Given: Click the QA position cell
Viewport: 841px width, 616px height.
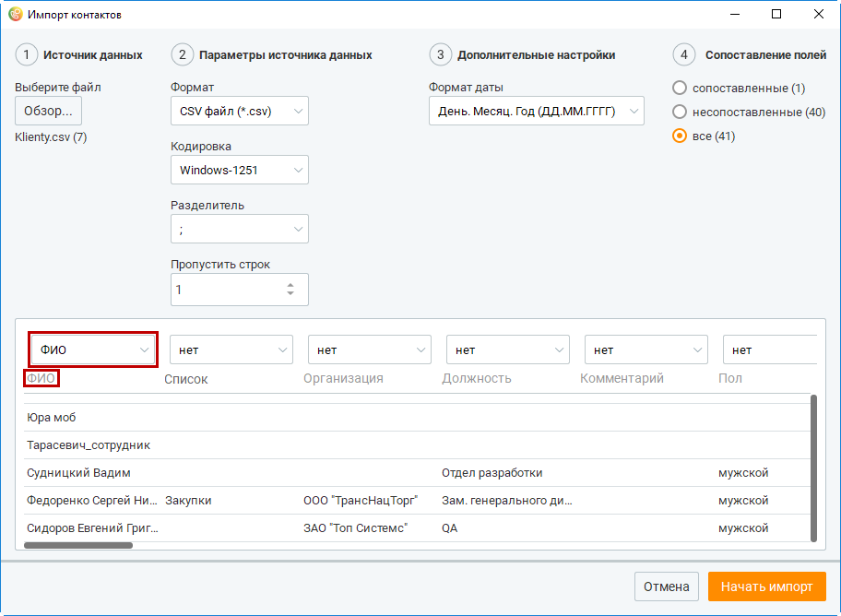Looking at the screenshot, I should [449, 528].
